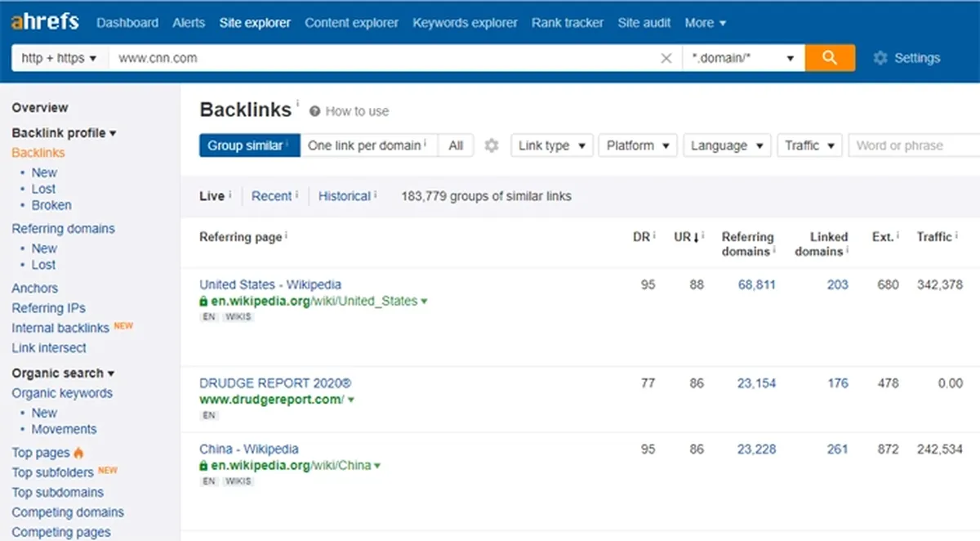Viewport: 980px width, 541px height.
Task: Sort the table by UR column
Action: click(687, 237)
